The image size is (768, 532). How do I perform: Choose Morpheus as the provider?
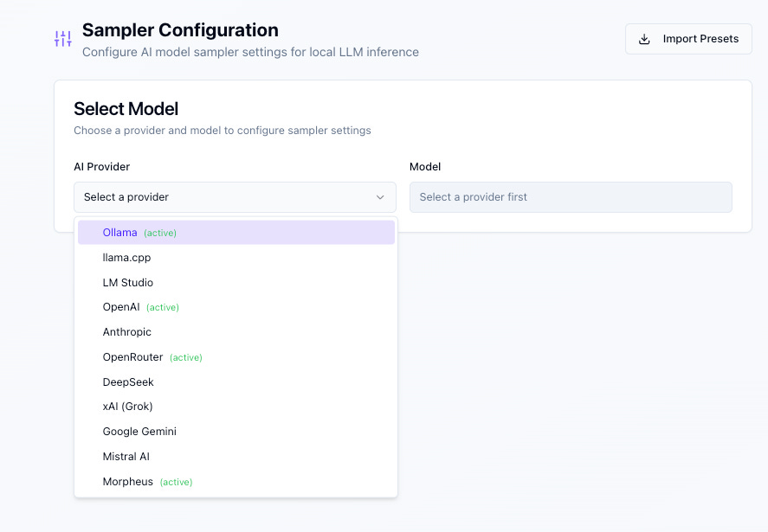pos(127,482)
